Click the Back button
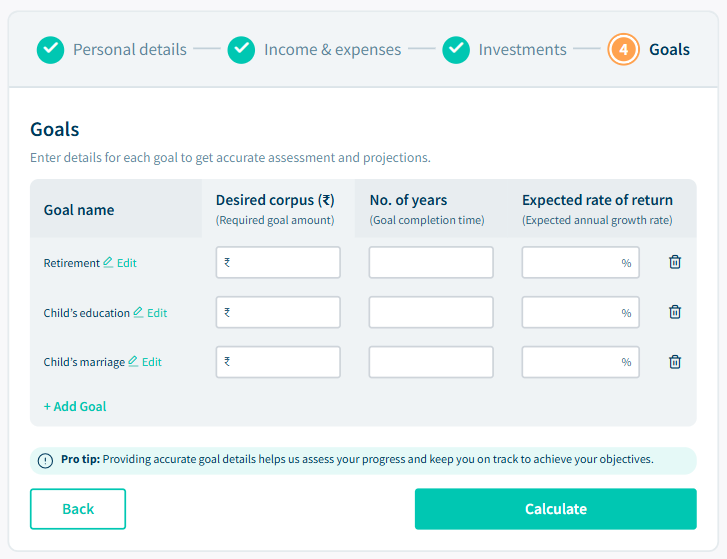 pyautogui.click(x=78, y=509)
